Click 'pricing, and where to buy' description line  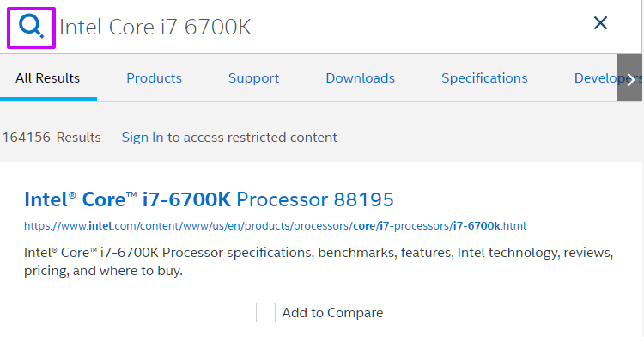pos(103,271)
